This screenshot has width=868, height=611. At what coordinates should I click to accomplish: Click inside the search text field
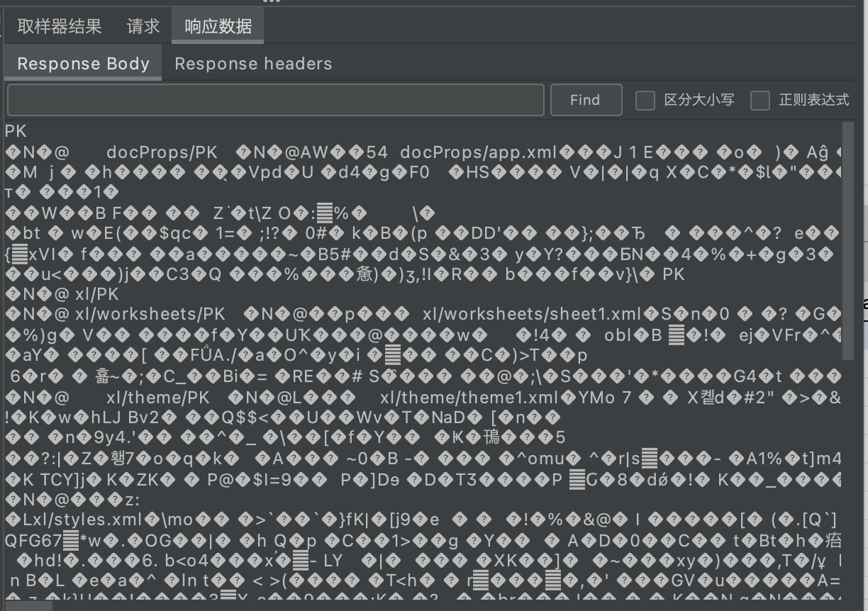coord(275,99)
